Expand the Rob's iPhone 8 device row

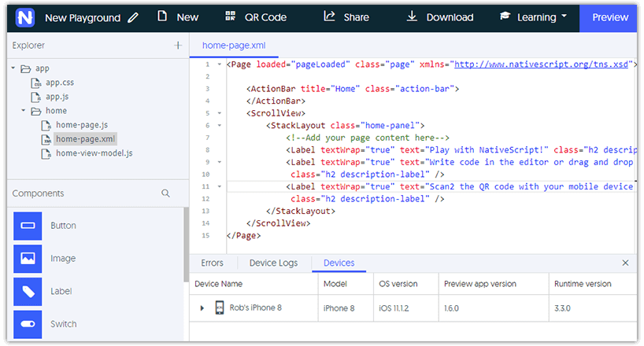point(202,307)
